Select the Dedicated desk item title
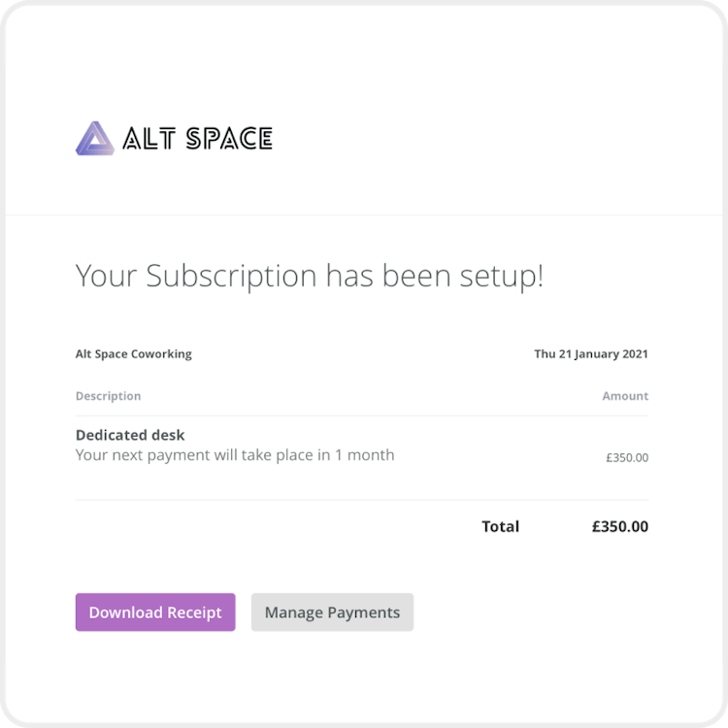Screen dimensions: 728x728 (130, 435)
